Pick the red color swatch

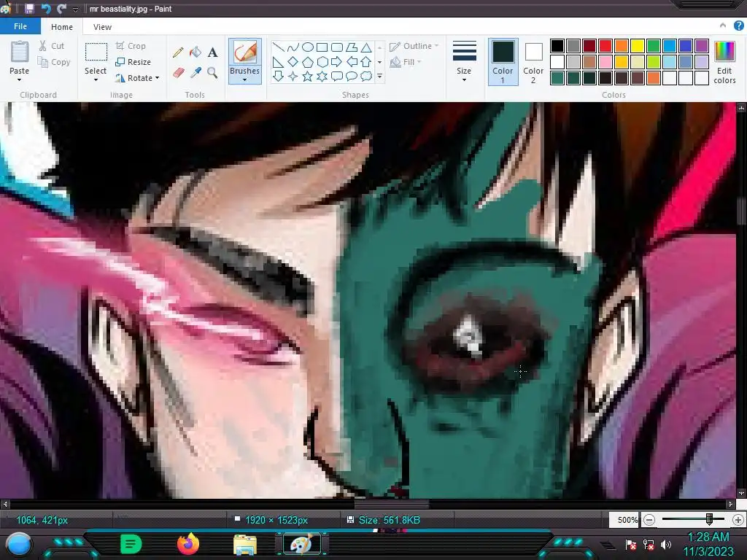605,46
